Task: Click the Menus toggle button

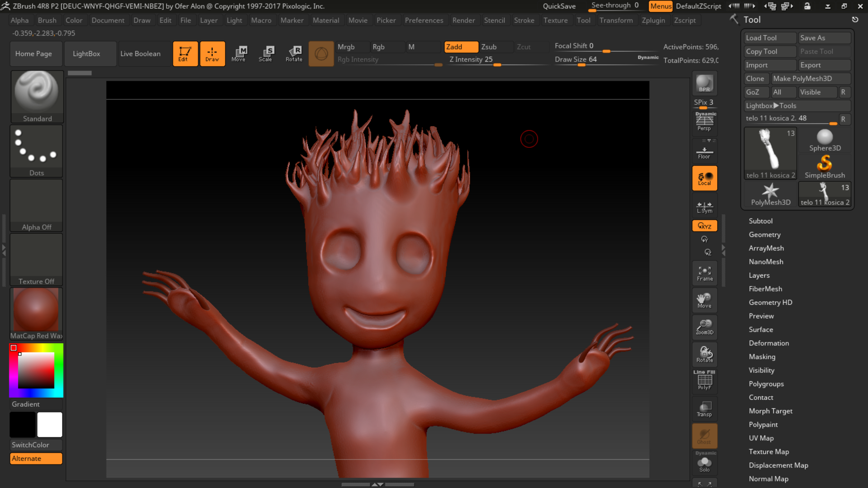Action: click(x=661, y=6)
